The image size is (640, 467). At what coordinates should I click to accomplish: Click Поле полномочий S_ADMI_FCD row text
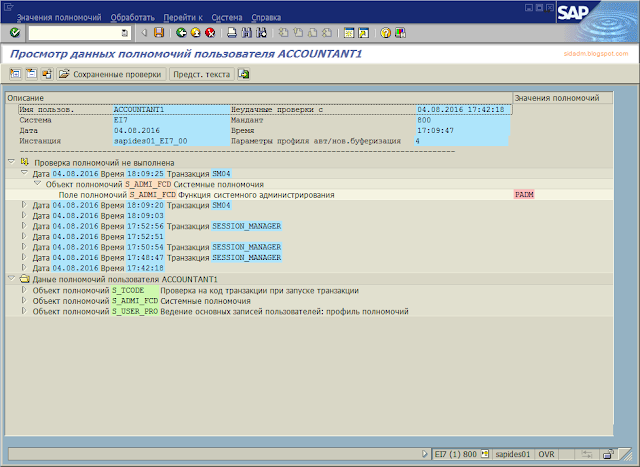pos(196,195)
